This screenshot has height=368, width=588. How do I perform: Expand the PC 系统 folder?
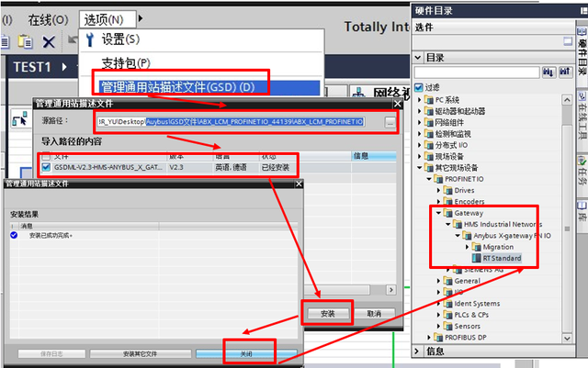click(x=420, y=100)
